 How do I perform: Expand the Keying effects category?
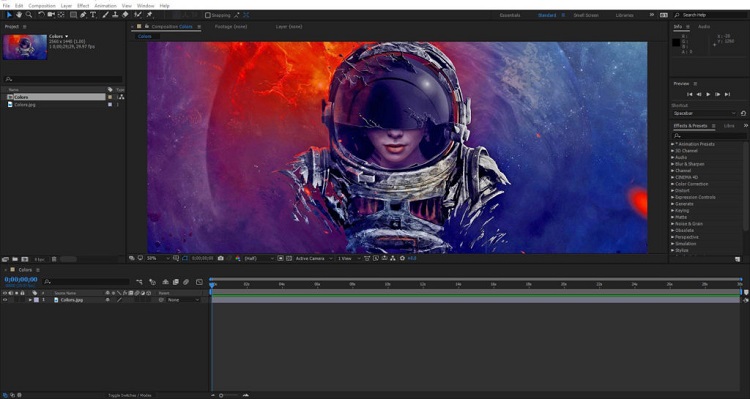coord(673,211)
